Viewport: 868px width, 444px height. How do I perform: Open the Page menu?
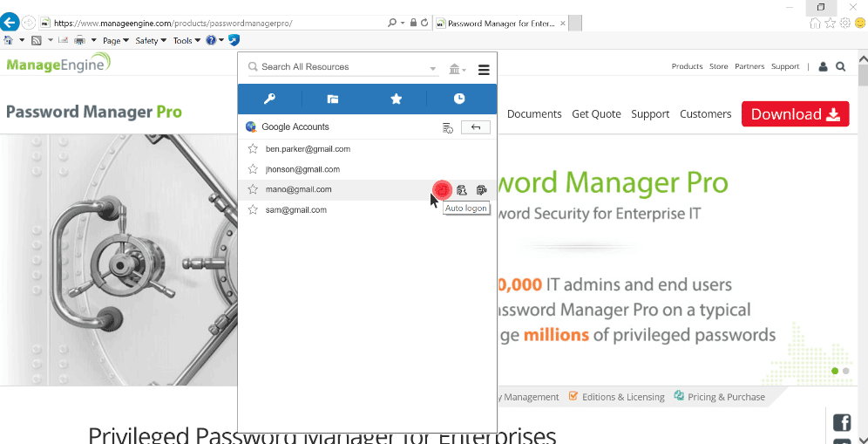coord(116,40)
